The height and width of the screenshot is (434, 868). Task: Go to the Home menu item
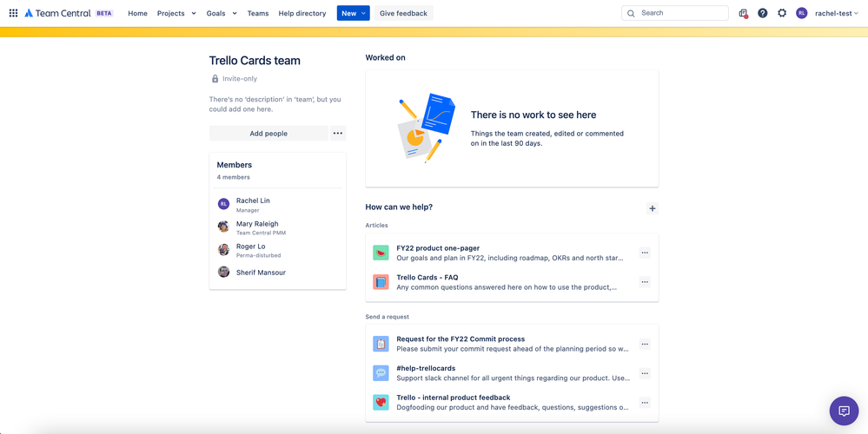pyautogui.click(x=138, y=13)
